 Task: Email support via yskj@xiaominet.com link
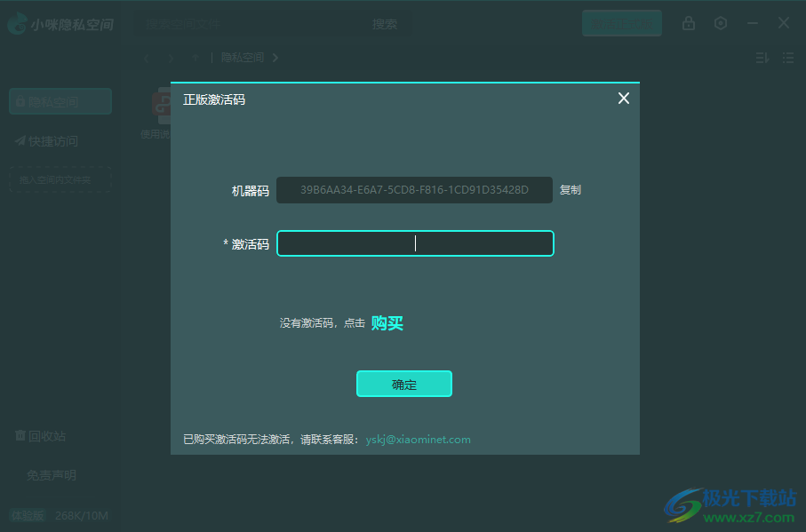coord(417,439)
